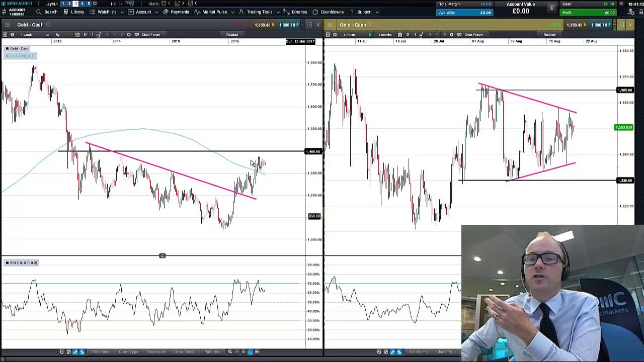The width and height of the screenshot is (644, 362).
Task: Reset left chart with refresh icon
Action: [x=62, y=352]
